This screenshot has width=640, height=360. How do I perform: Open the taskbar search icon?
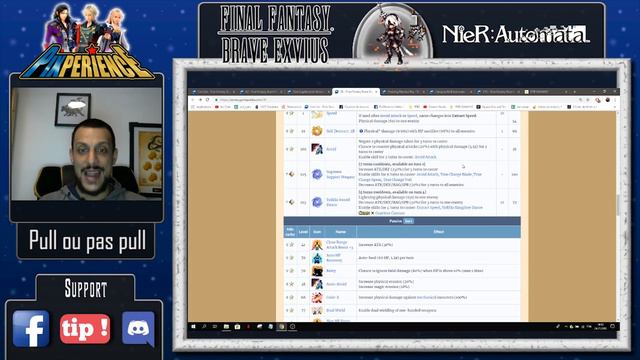(x=204, y=327)
